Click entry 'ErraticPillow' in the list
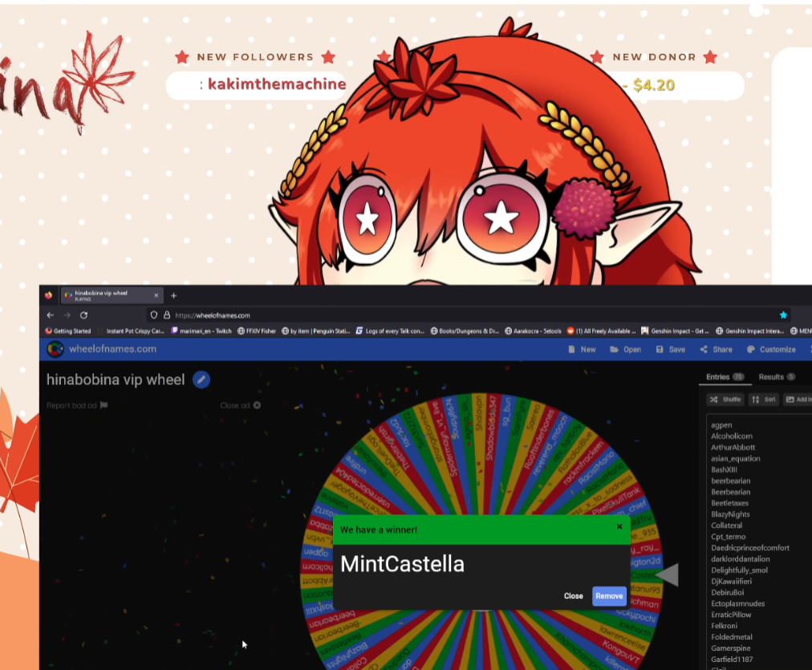Viewport: 812px width, 670px height. point(731,615)
